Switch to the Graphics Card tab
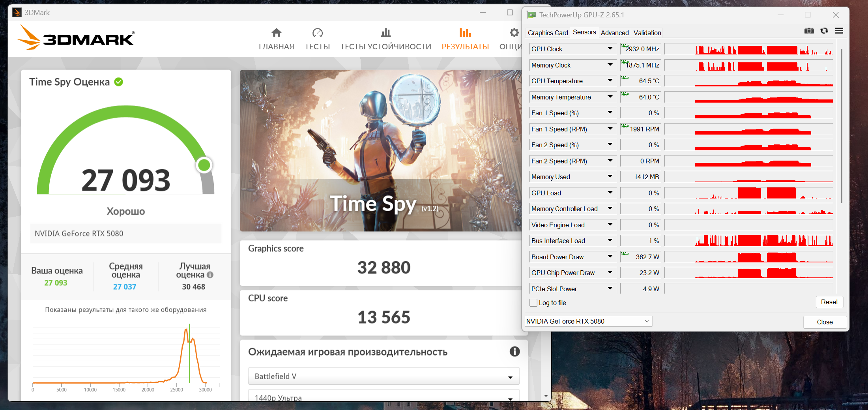Image resolution: width=868 pixels, height=410 pixels. [x=548, y=33]
